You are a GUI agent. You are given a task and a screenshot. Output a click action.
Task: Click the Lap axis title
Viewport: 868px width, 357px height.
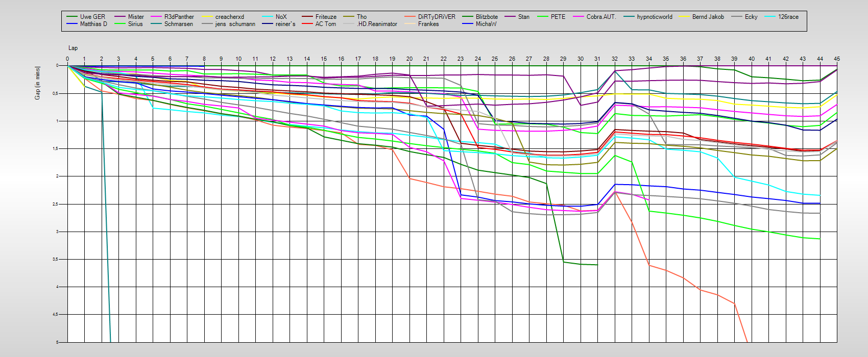(73, 48)
